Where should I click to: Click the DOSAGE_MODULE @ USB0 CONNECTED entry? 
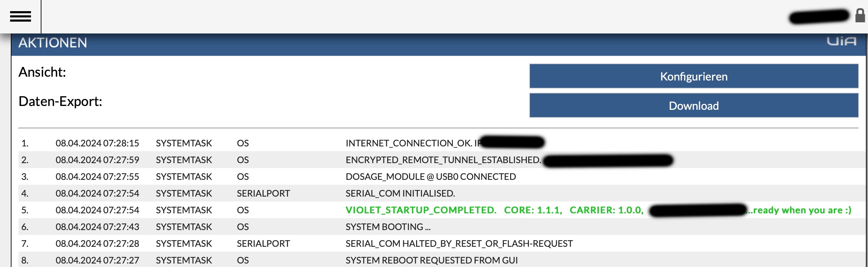pyautogui.click(x=431, y=177)
